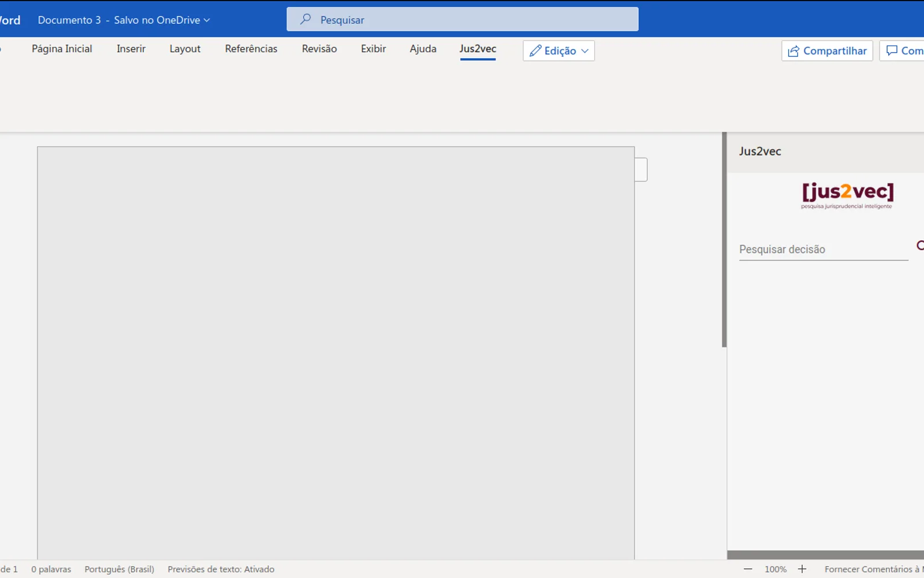Click the Pesquisar decisão input field
The width and height of the screenshot is (924, 578).
pos(824,249)
